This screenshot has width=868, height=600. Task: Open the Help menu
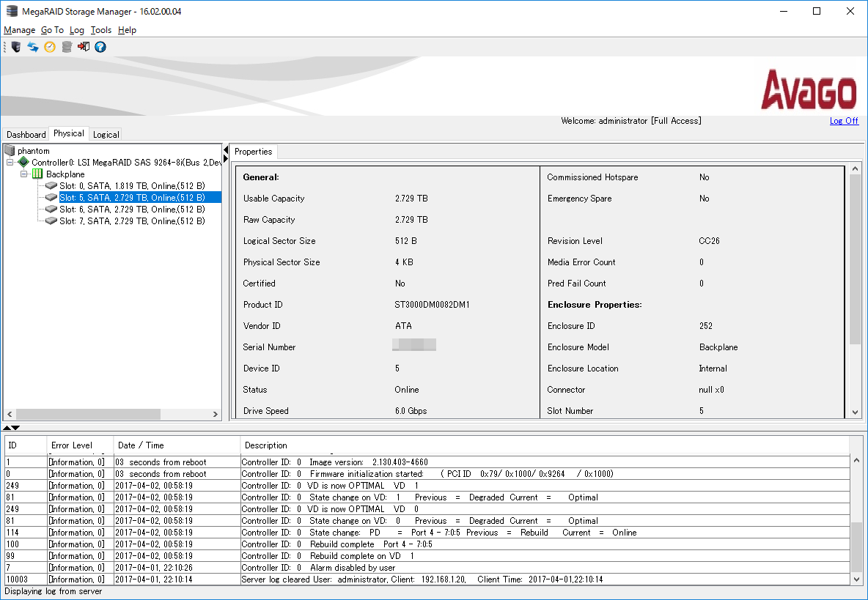point(128,30)
